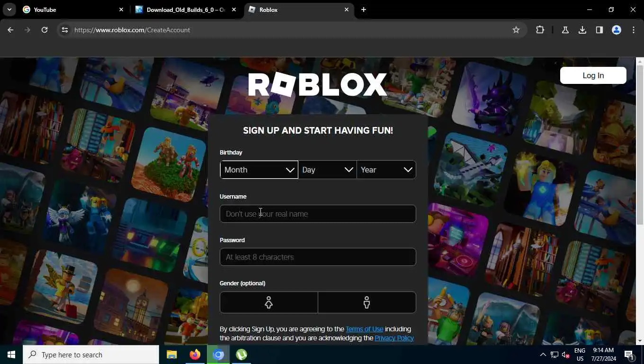644x364 pixels.
Task: Click the Password input field
Action: coord(318,257)
